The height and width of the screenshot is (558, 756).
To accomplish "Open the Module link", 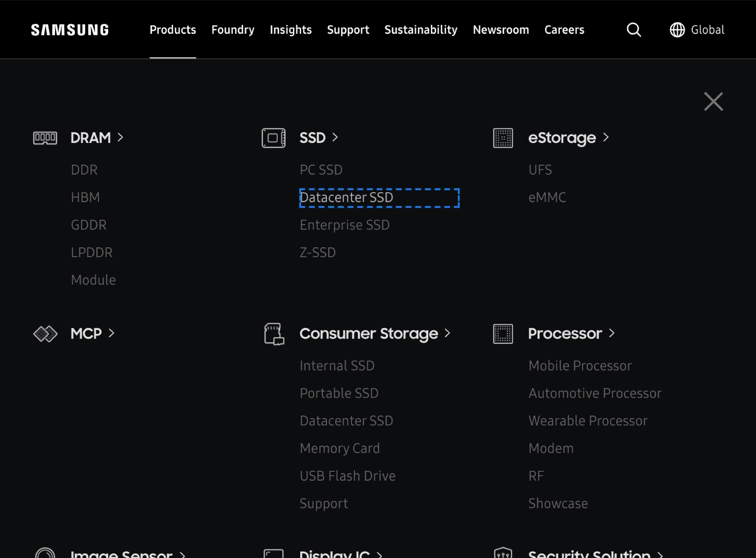I will click(93, 280).
